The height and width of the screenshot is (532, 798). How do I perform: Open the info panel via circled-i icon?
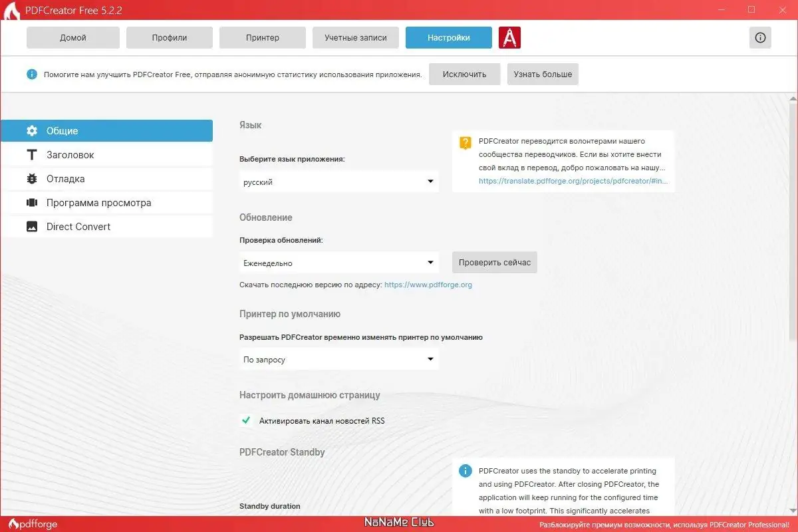point(760,38)
